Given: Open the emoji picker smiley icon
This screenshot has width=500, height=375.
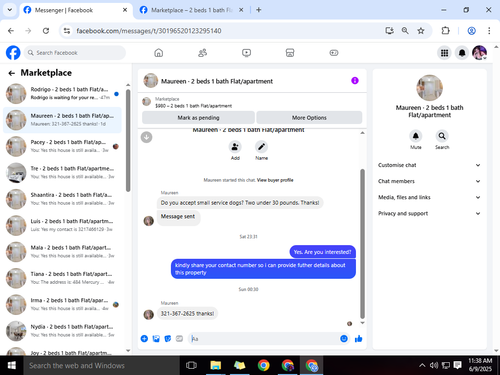Looking at the screenshot, I should [344, 339].
